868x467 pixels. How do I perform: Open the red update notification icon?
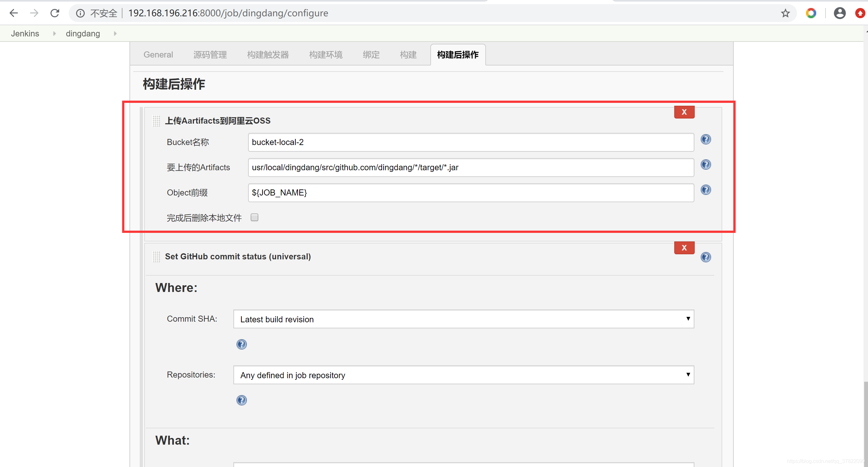point(860,13)
